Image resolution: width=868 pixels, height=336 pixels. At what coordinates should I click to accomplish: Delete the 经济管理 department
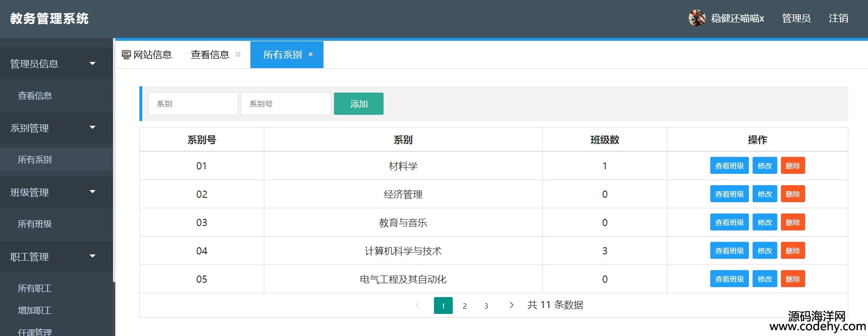pos(793,194)
